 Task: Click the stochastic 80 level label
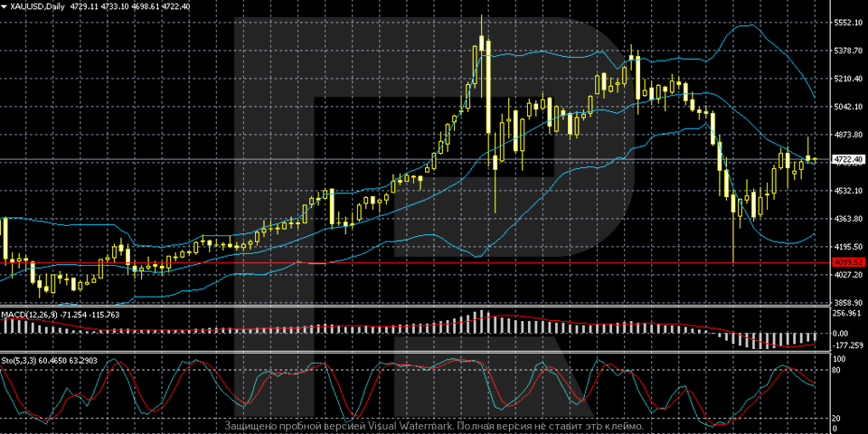[x=838, y=369]
